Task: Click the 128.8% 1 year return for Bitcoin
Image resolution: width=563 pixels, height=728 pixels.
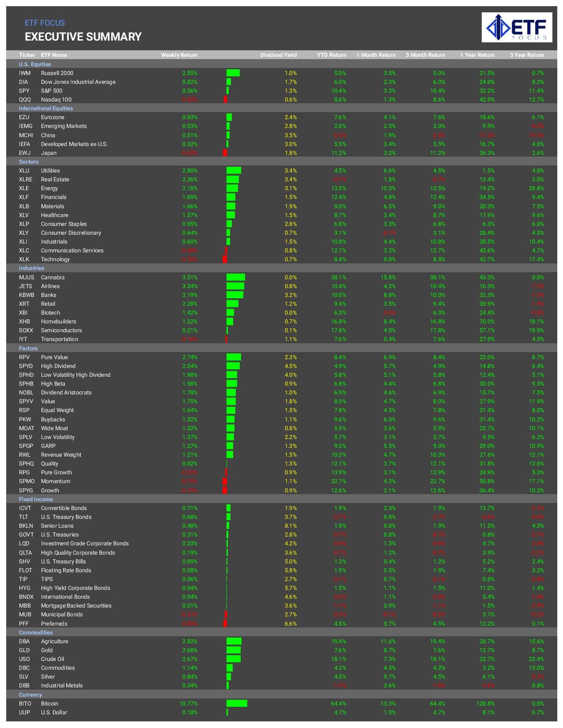Action: (x=486, y=703)
